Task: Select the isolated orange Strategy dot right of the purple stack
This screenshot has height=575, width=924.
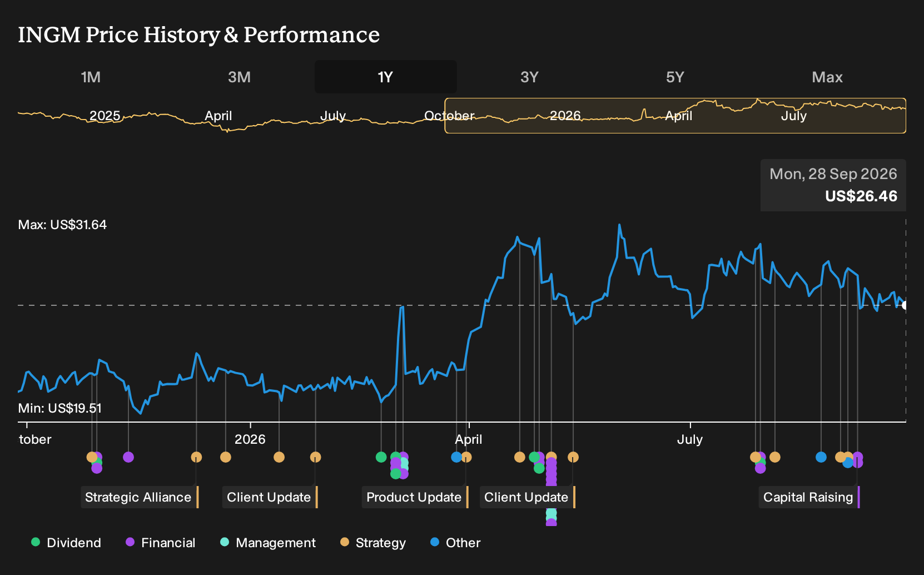Action: (x=573, y=457)
